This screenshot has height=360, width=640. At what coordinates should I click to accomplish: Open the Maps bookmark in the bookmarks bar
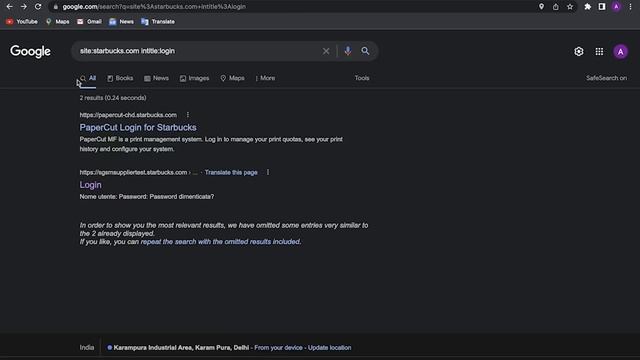[x=58, y=22]
